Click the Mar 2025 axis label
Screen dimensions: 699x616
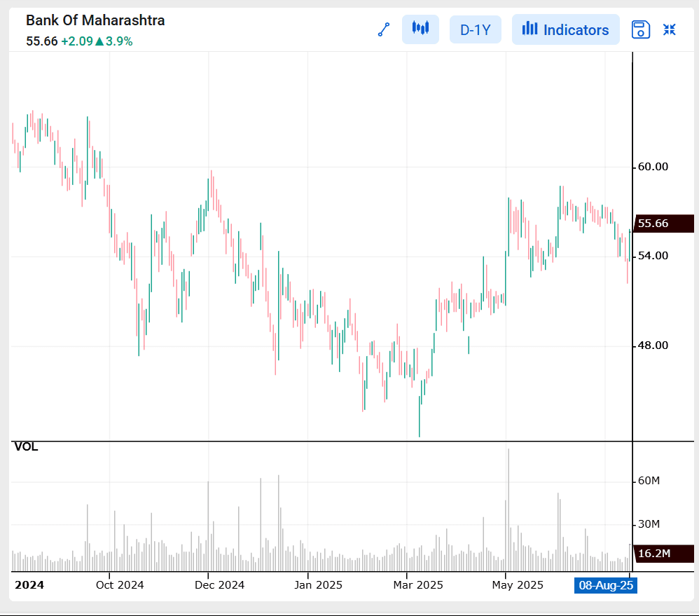pos(418,584)
